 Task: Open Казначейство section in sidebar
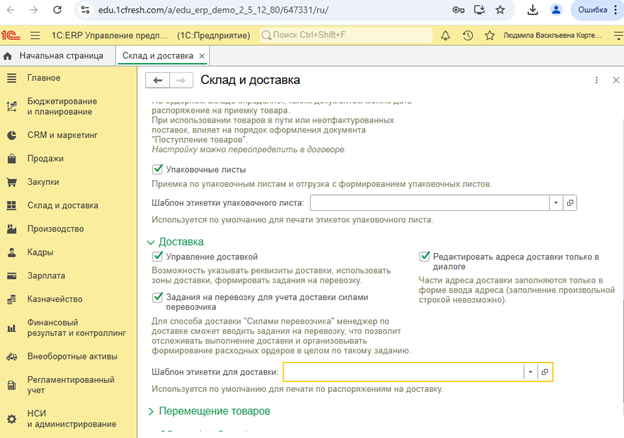point(55,299)
